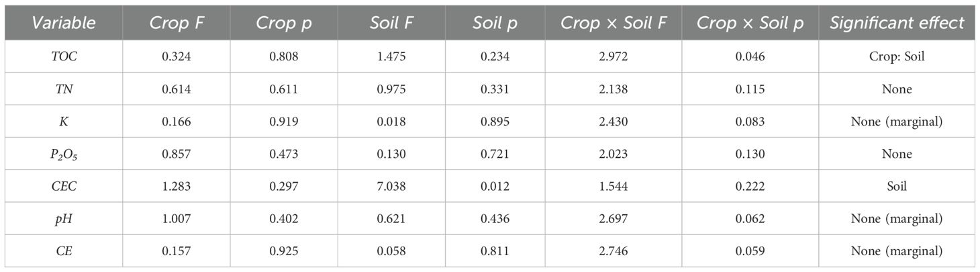980x272 pixels.
Task: Click the CEC row's 'Soil' effect cell
Action: 896,186
